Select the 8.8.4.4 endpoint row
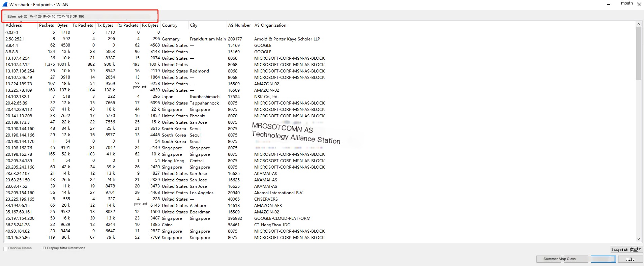This screenshot has width=644, height=266. pos(320,45)
